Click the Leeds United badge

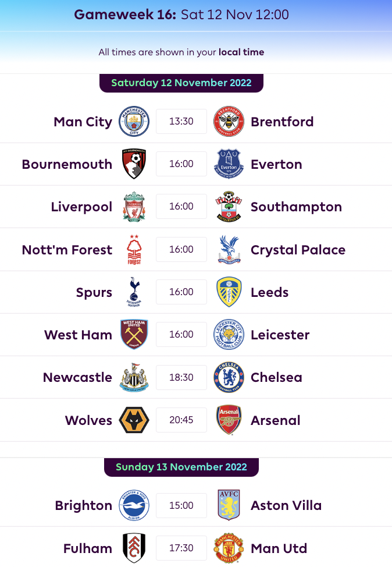[228, 292]
